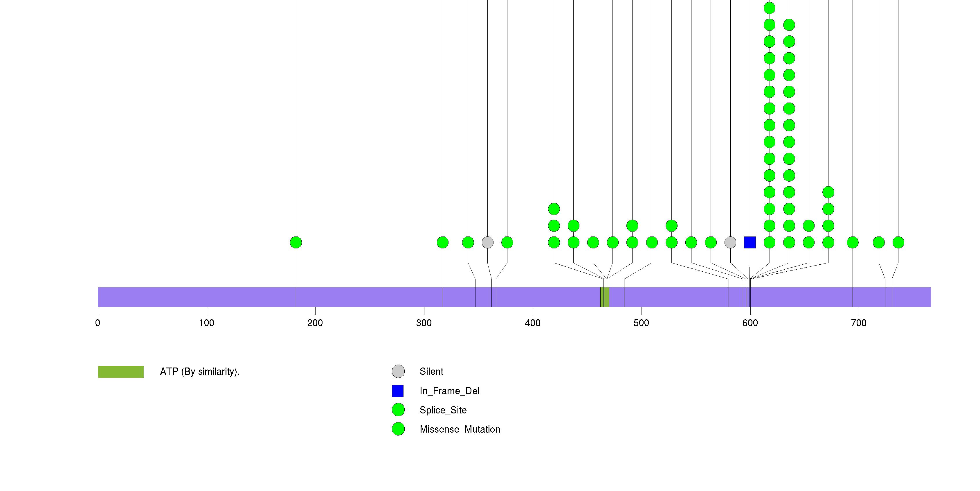The width and height of the screenshot is (980, 491).
Task: Click the rightmost green mutation circle
Action: 898,243
